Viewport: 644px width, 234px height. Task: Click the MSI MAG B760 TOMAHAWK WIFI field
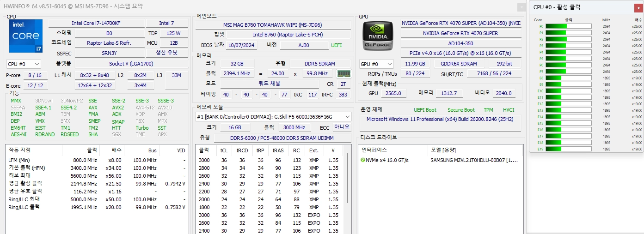[273, 25]
